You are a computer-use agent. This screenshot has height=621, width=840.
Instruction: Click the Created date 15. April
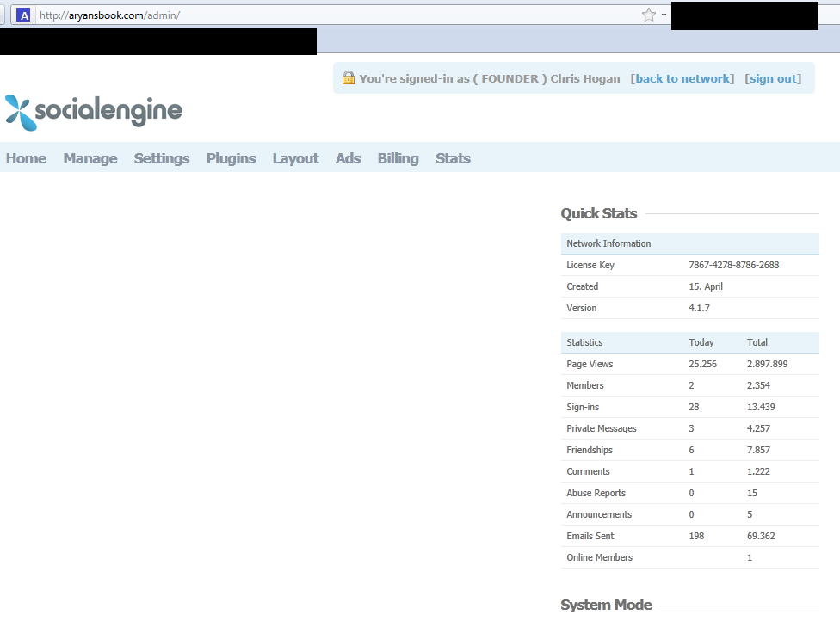tap(706, 286)
